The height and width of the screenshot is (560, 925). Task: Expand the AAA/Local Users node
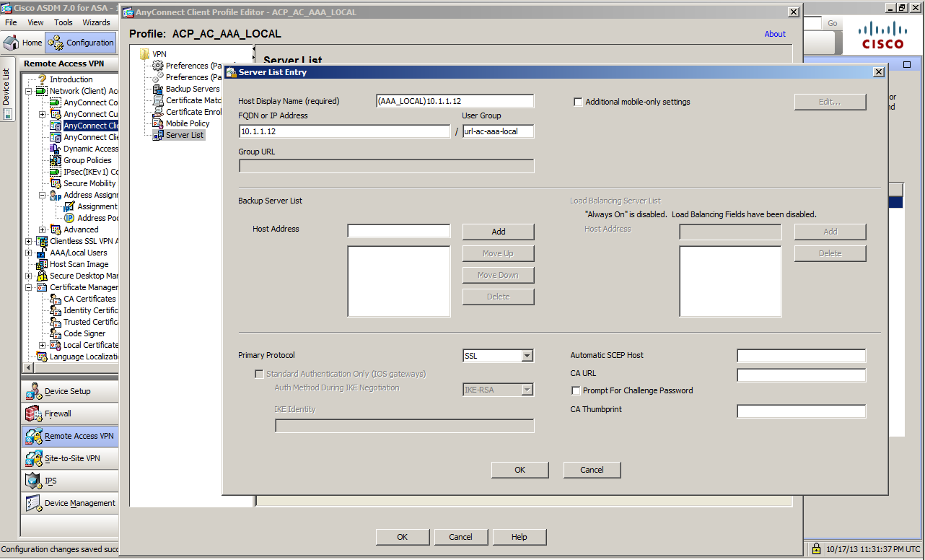click(x=28, y=253)
